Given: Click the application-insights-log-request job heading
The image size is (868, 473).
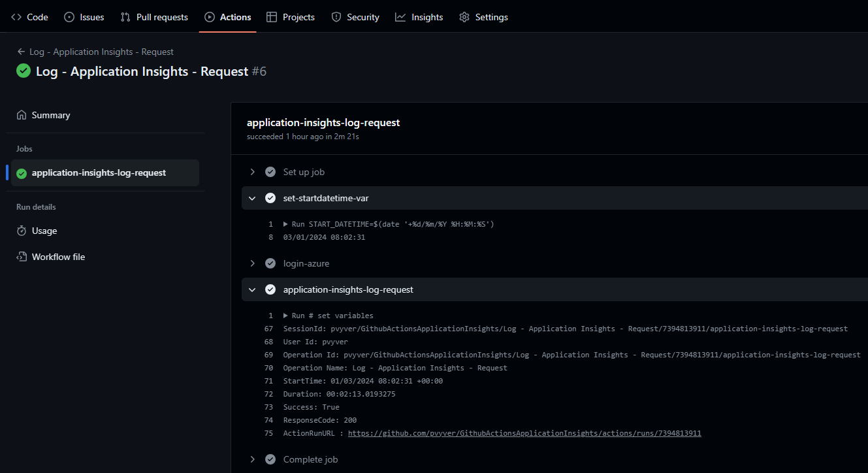Looking at the screenshot, I should click(x=323, y=122).
